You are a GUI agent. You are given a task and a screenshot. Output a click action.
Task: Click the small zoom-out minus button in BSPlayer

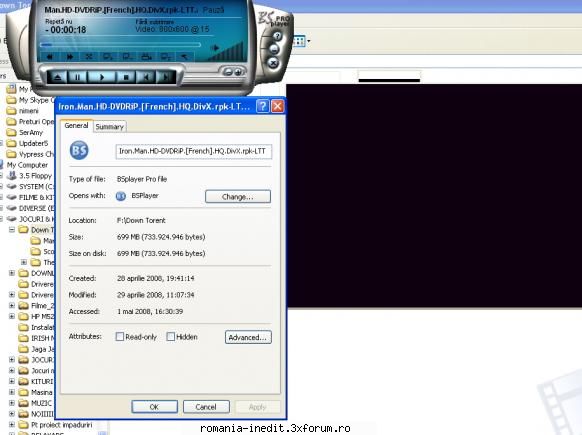point(228,72)
